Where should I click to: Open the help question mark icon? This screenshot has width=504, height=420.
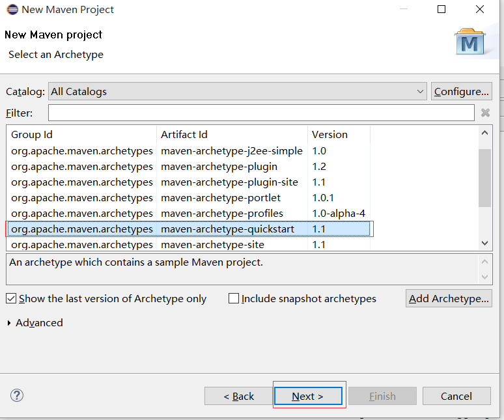coord(17,395)
